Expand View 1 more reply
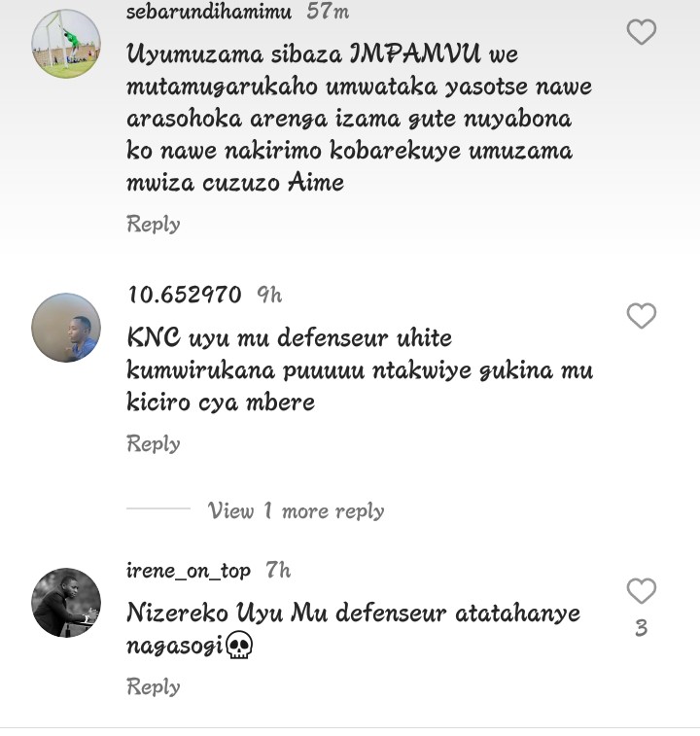Screen dimensions: 700x736 click(296, 510)
